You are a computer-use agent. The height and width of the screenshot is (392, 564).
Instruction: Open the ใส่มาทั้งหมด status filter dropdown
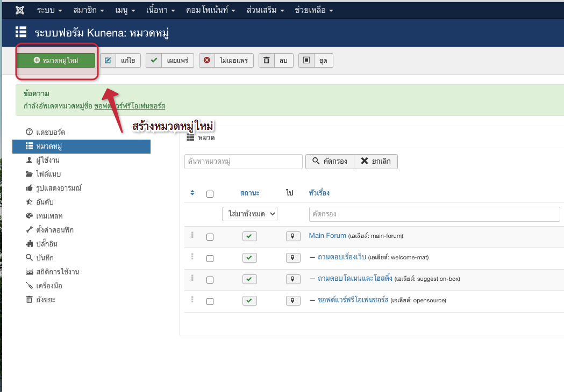(249, 214)
